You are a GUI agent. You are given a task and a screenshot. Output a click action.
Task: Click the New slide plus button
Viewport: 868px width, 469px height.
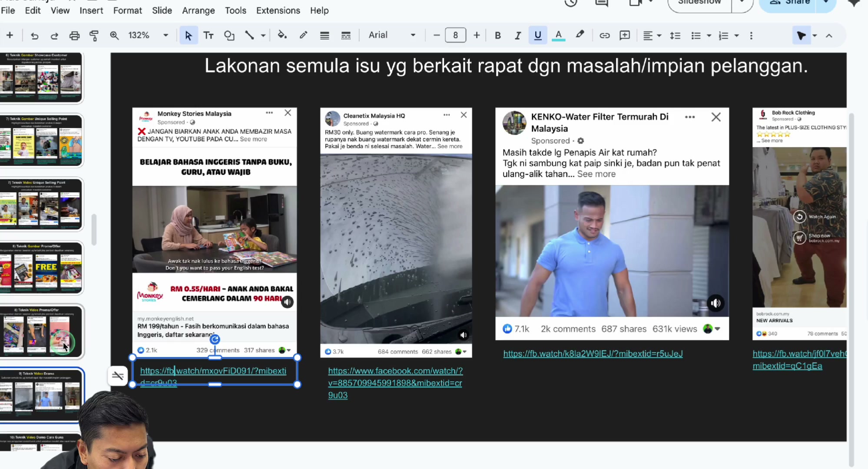pyautogui.click(x=10, y=36)
